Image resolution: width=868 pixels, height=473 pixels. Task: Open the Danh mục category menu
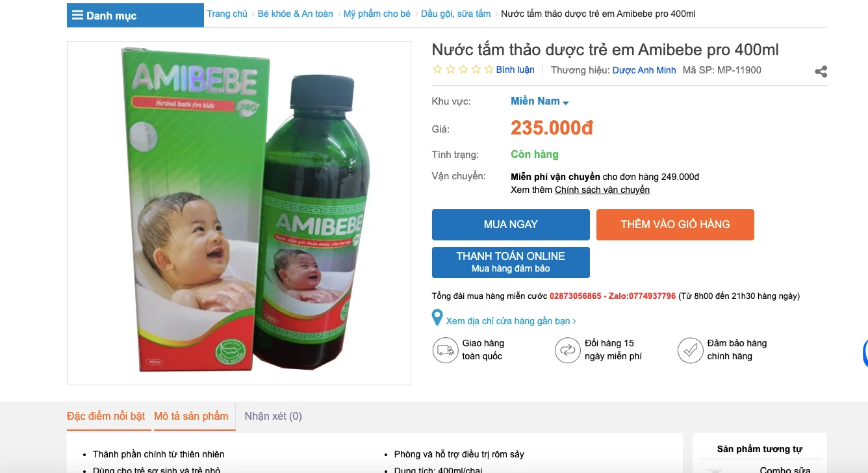tap(111, 16)
